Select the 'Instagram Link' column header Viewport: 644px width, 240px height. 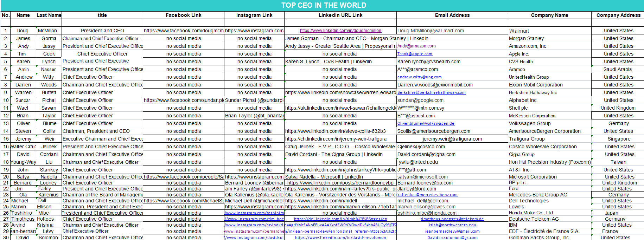tap(254, 15)
